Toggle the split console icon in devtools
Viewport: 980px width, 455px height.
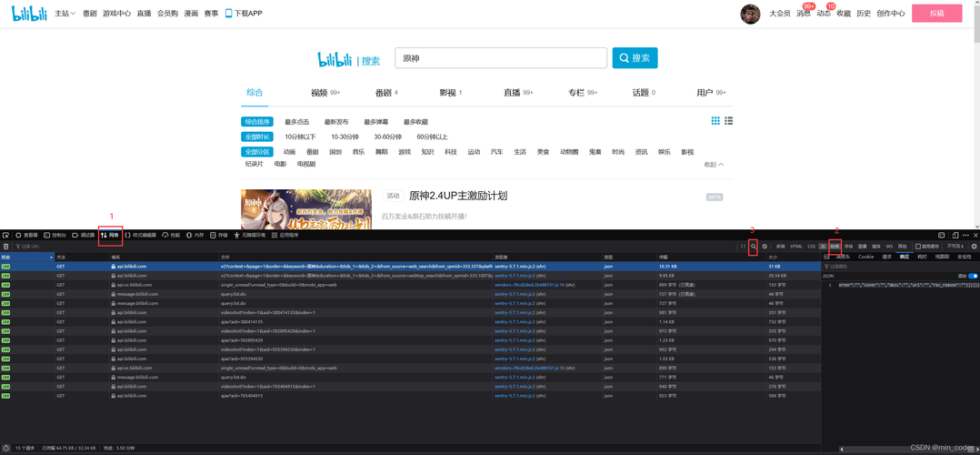coord(941,236)
